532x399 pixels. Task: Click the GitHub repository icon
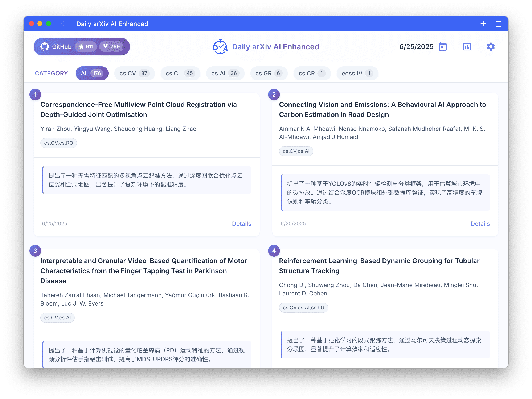[x=44, y=46]
